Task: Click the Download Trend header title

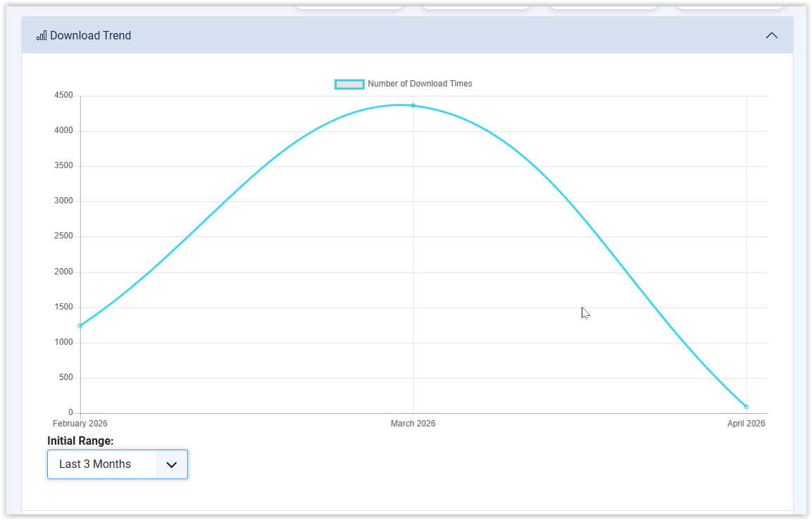Action: [x=90, y=35]
